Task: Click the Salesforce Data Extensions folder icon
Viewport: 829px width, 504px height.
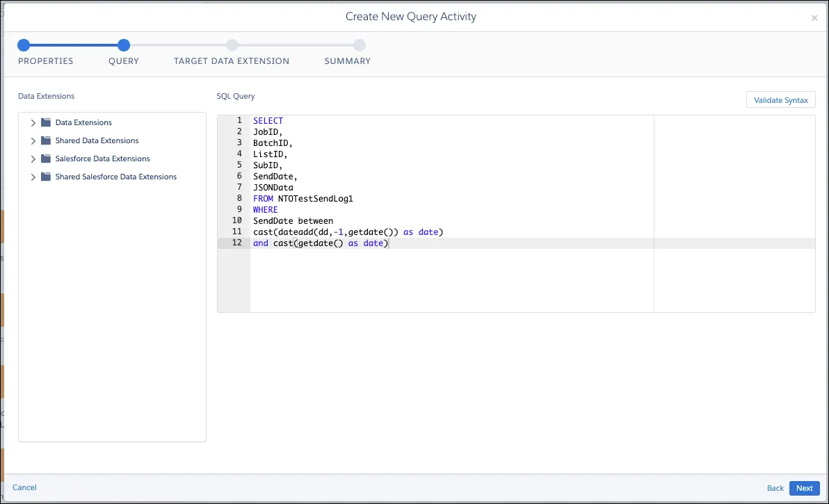Action: point(45,158)
